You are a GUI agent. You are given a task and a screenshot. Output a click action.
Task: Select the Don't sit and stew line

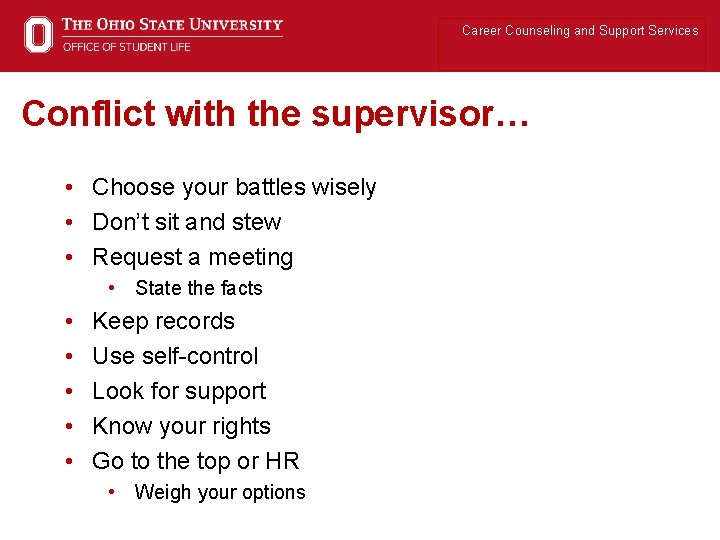[x=187, y=222]
